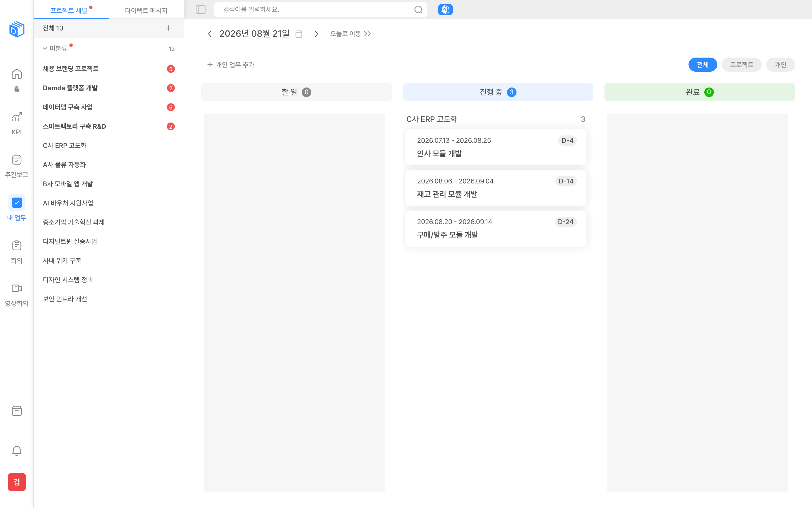Click the 2026년 08월 21일 date title
Screen dimensions: 812x508
[x=254, y=34]
